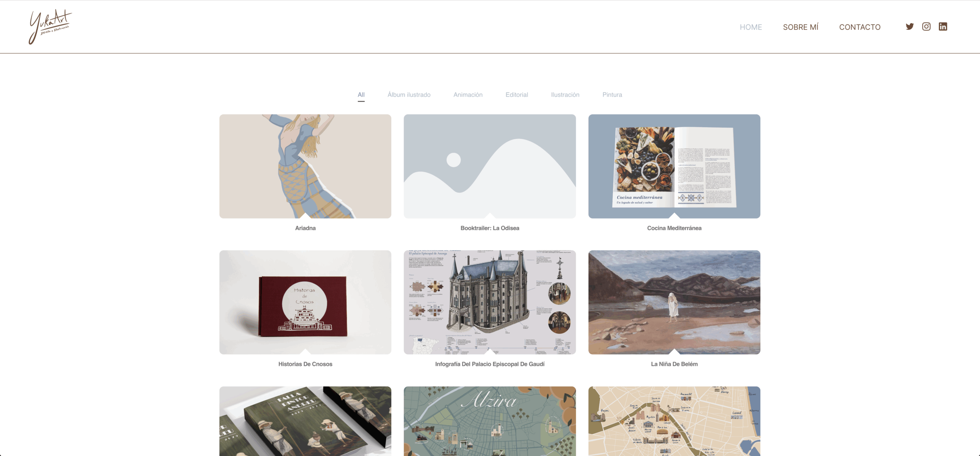Open the SOBRE MÍ page
The height and width of the screenshot is (456, 980).
(800, 27)
